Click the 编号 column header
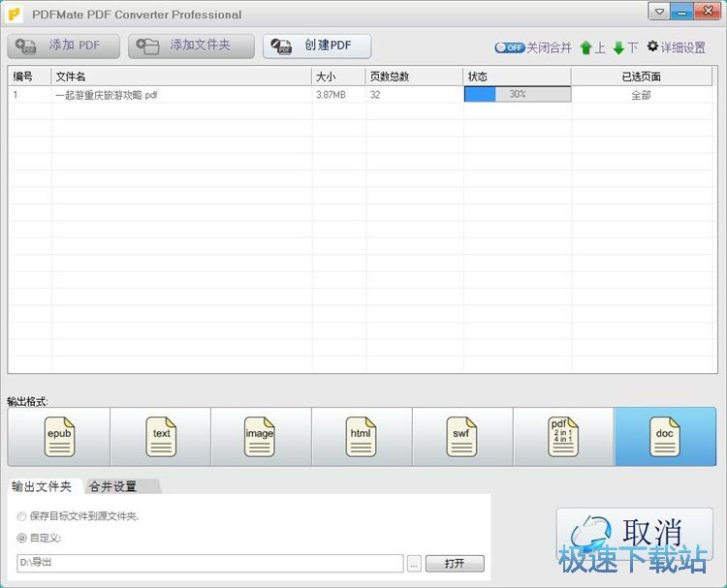The height and width of the screenshot is (588, 727). pyautogui.click(x=30, y=77)
